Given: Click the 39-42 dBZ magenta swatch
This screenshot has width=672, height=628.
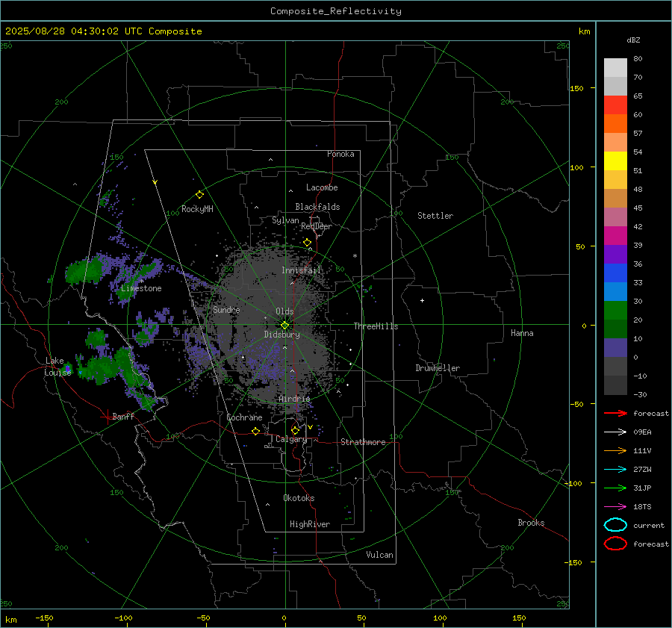Looking at the screenshot, I should point(615,235).
